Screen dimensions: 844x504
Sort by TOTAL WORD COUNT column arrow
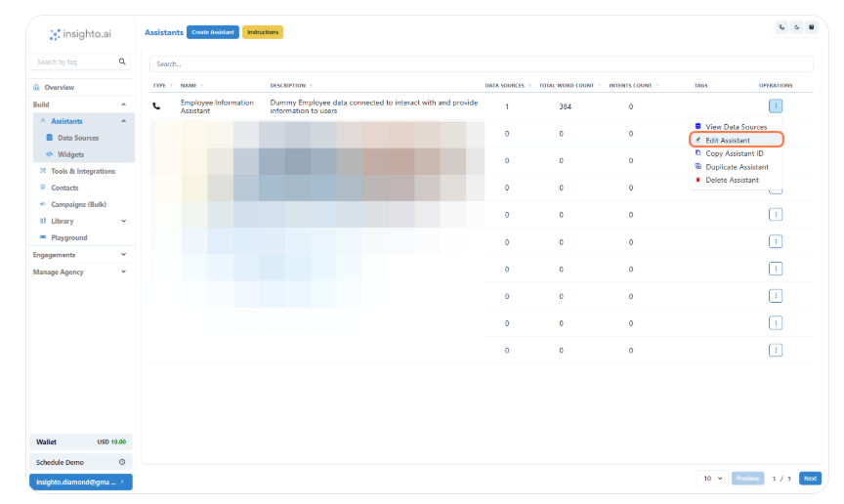(x=600, y=86)
